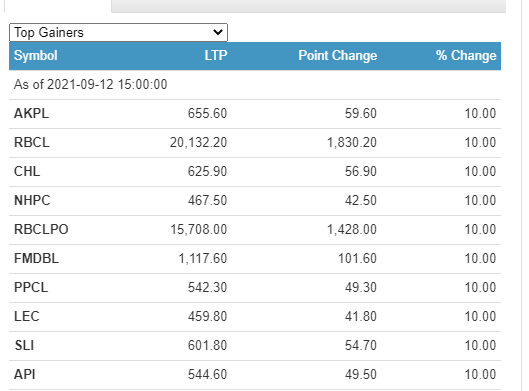The height and width of the screenshot is (391, 529).
Task: Click the gray tab strip above the table
Action: pos(308,6)
